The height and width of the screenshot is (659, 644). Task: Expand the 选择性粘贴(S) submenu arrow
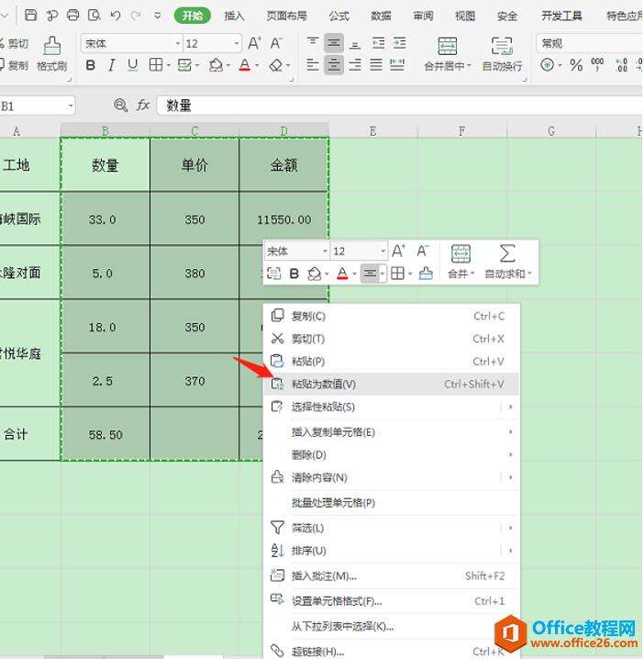click(510, 407)
